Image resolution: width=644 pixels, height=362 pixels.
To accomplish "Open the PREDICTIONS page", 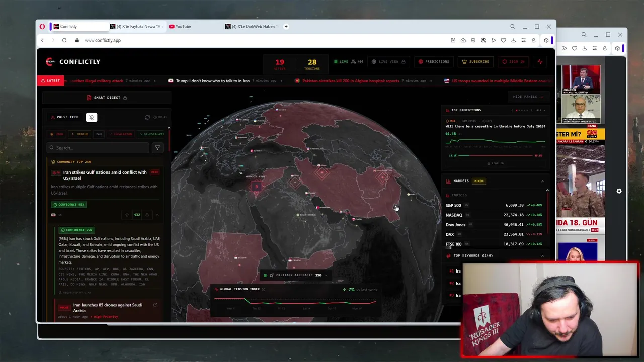I will [434, 62].
